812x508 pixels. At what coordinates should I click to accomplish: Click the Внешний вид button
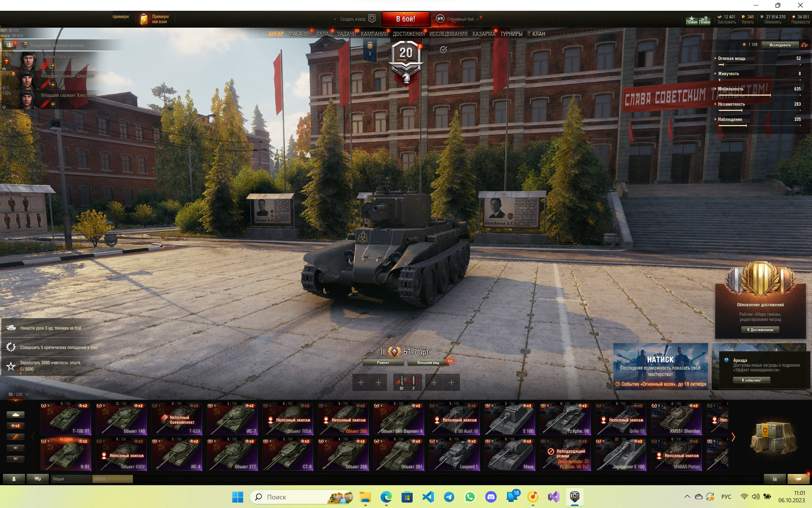click(x=428, y=363)
